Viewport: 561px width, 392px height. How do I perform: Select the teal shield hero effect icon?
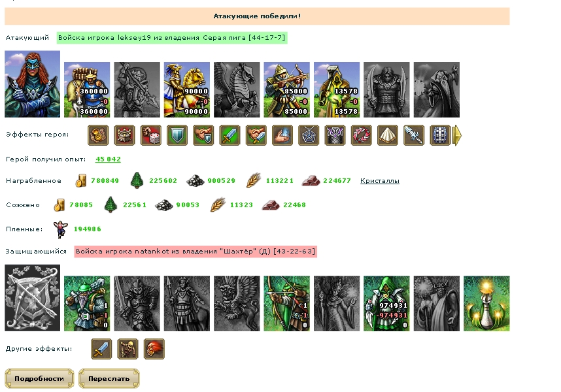(177, 135)
